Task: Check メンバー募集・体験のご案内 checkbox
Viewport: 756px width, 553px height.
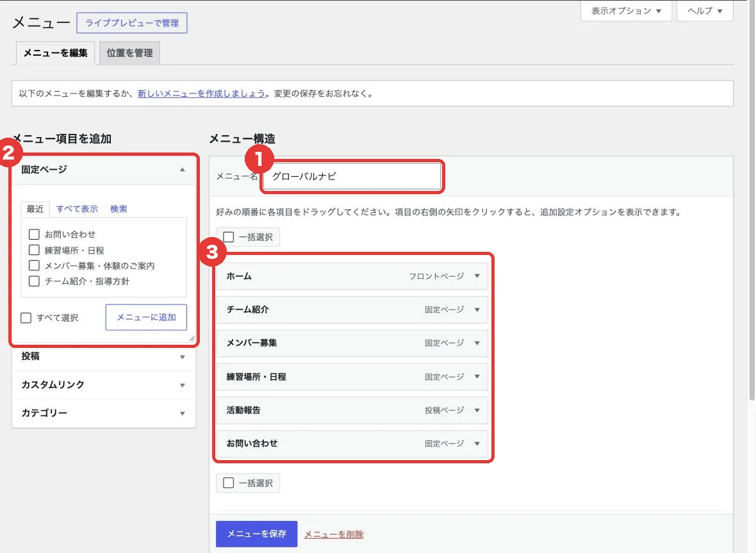Action: coord(34,265)
